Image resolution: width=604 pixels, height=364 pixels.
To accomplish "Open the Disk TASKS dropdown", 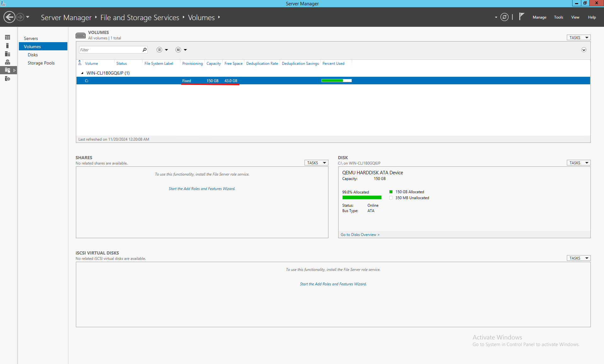I will coord(578,163).
